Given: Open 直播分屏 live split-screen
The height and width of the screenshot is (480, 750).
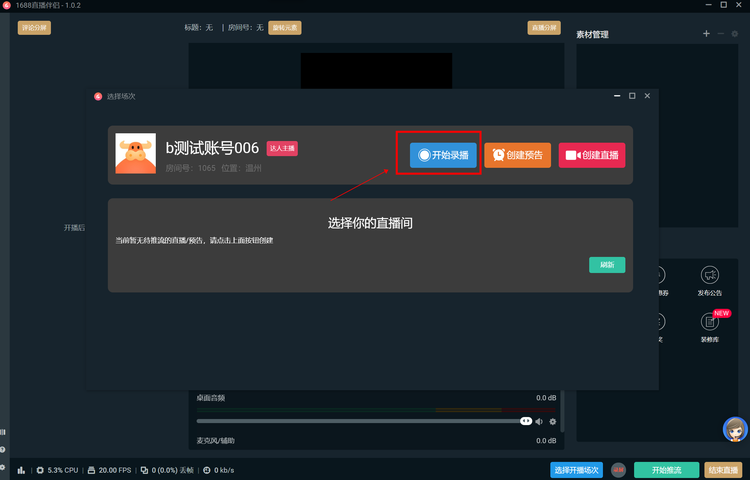Looking at the screenshot, I should [544, 28].
